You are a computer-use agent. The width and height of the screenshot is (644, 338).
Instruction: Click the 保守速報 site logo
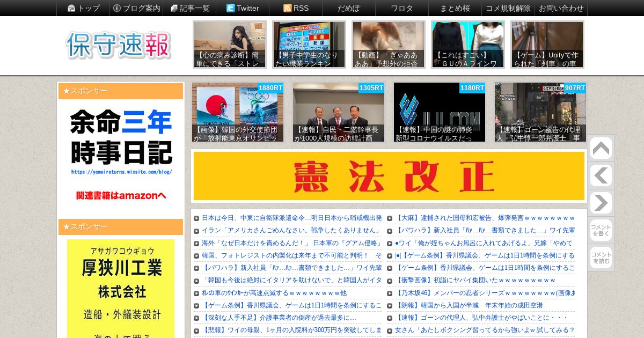click(x=119, y=45)
